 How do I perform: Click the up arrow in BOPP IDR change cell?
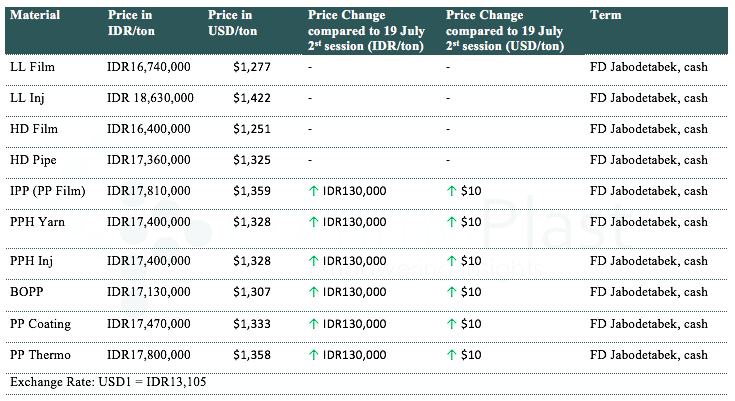[x=314, y=293]
